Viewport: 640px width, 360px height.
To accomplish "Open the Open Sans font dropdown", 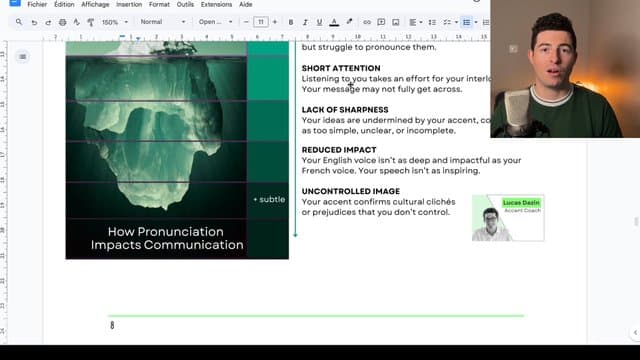I will (216, 22).
